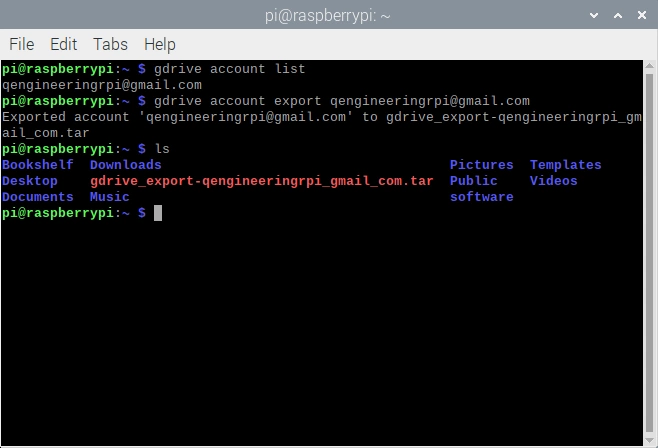Click the Templates directory name
This screenshot has height=448, width=658.
[565, 165]
